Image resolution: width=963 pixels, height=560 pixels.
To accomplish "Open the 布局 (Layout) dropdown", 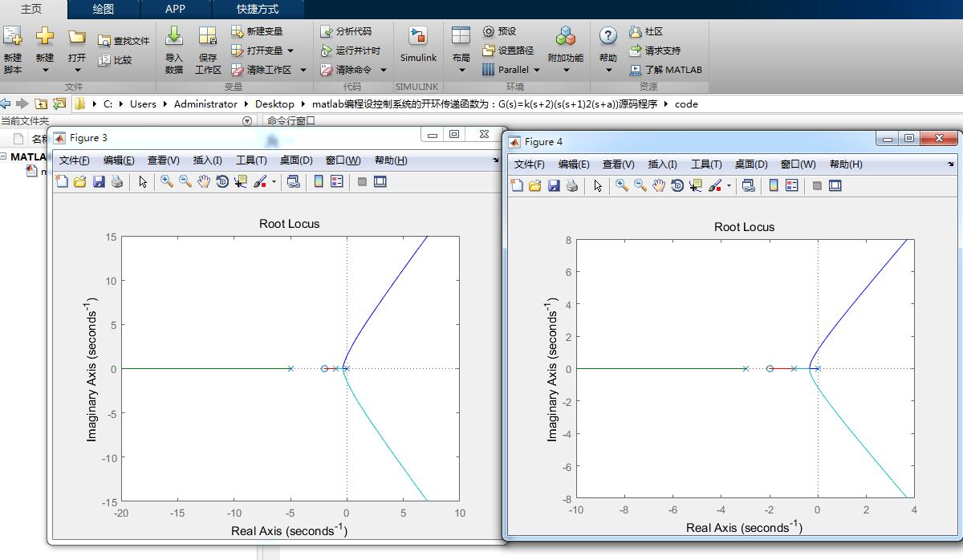I will (461, 70).
